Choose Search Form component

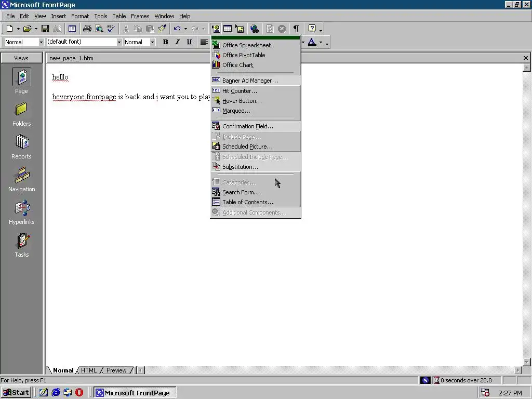tap(256, 192)
